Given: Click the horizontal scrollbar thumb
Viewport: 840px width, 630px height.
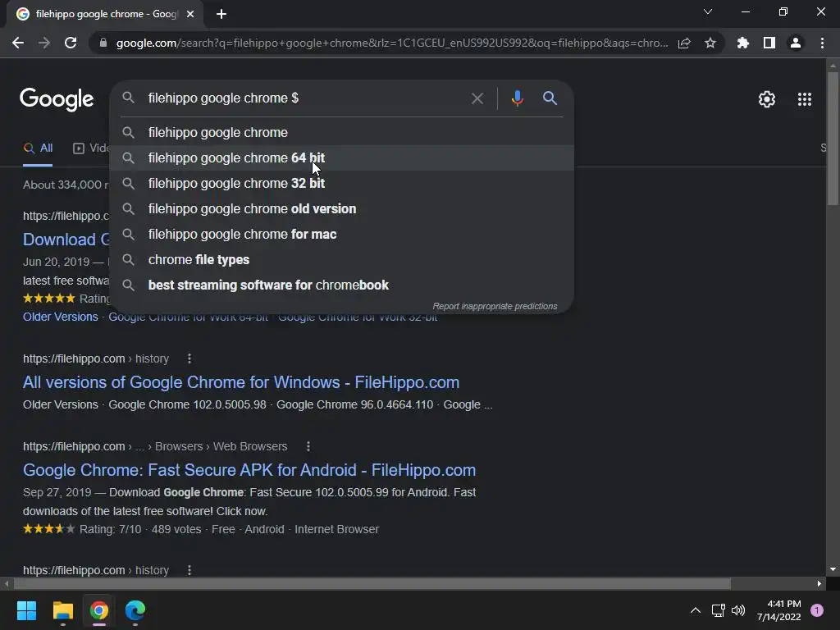Looking at the screenshot, I should point(372,583).
